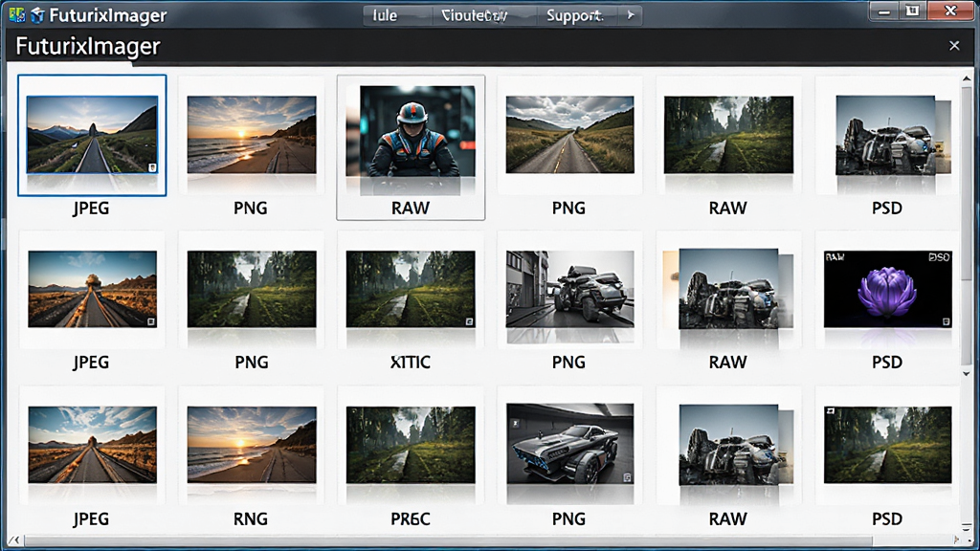Click the badge icon on second-row JPEG thumbnail
Image resolution: width=980 pixels, height=551 pixels.
(150, 321)
